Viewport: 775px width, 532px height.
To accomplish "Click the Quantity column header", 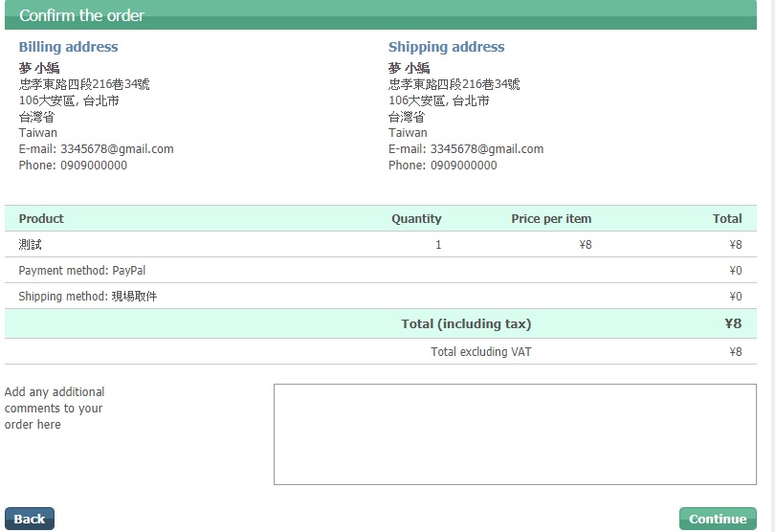I will 416,219.
